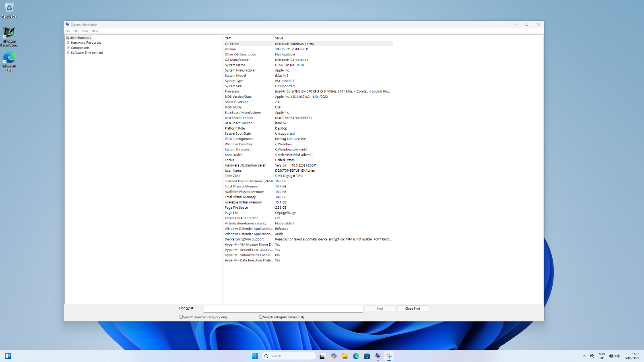Screen dimensions: 644x362
Task: Select the Device Encryption Support row
Action: click(308, 239)
